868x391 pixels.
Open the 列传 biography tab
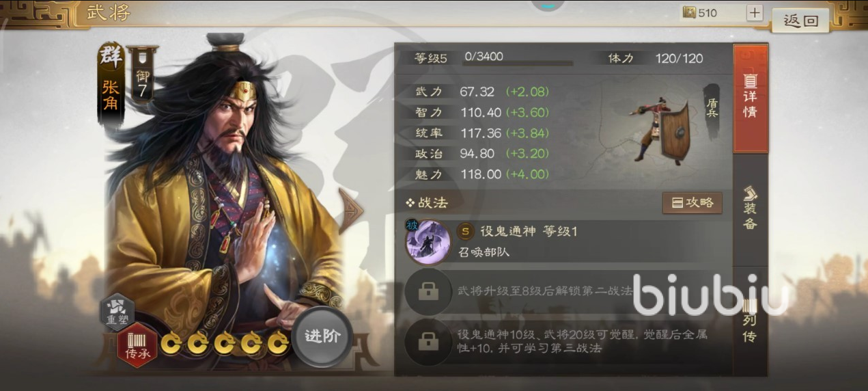[750, 321]
